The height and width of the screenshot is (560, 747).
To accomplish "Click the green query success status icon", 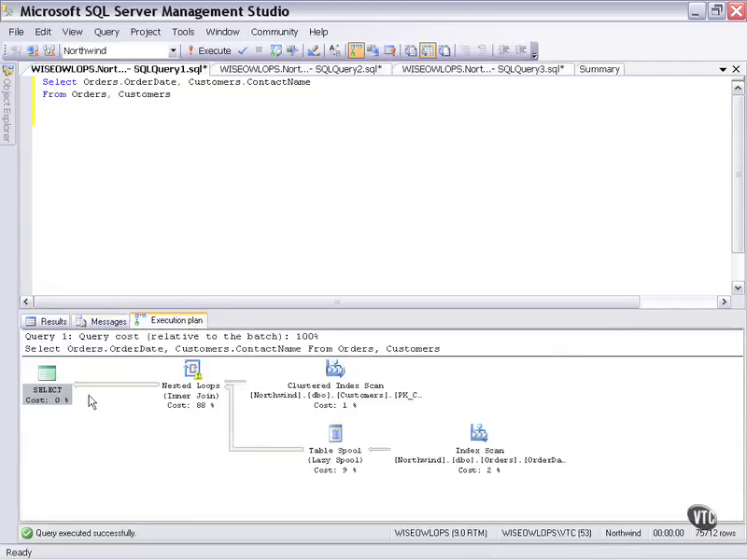I will (x=27, y=533).
